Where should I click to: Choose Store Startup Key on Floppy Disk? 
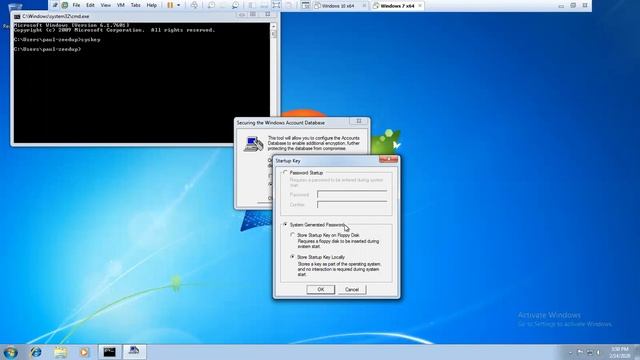292,235
